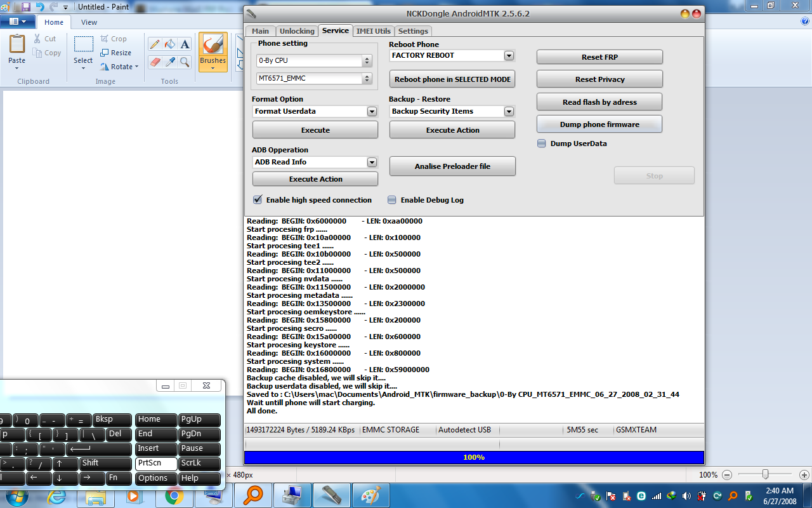Select the Color picker eyedropper tool

[x=169, y=62]
